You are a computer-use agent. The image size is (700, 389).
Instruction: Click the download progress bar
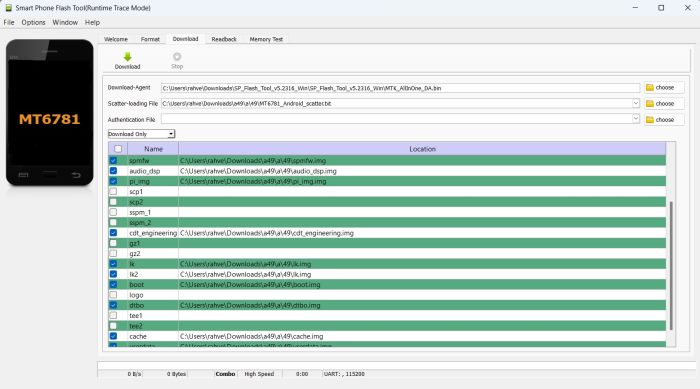coord(398,365)
